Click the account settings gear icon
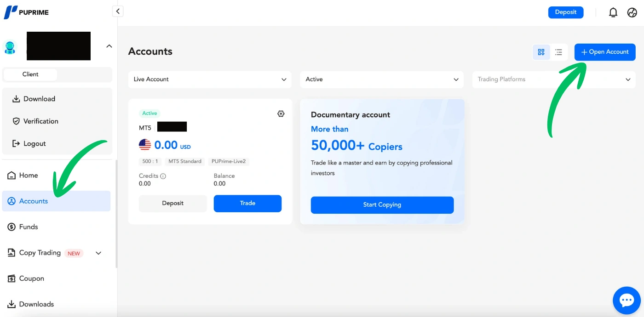Image resolution: width=644 pixels, height=317 pixels. (281, 114)
